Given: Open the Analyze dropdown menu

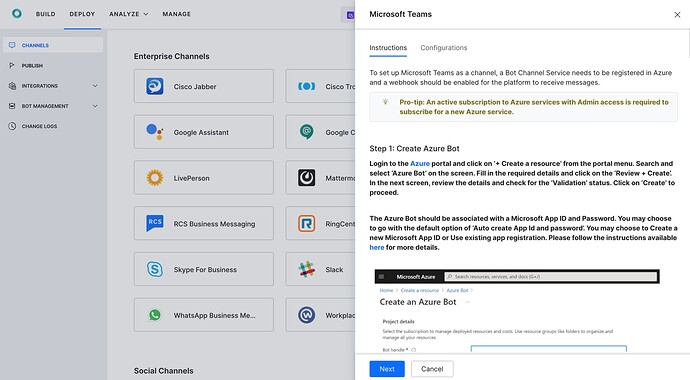Looking at the screenshot, I should [x=128, y=14].
